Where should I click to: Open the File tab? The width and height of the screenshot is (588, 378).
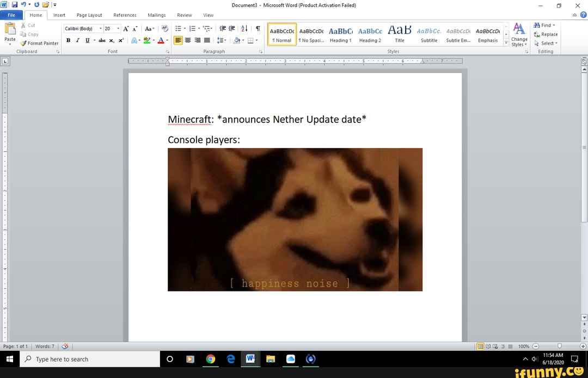point(11,15)
